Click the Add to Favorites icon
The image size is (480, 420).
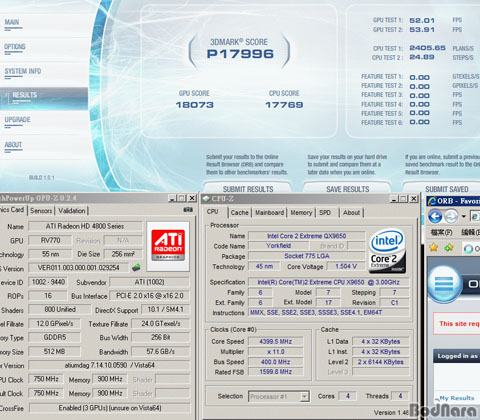(449, 248)
